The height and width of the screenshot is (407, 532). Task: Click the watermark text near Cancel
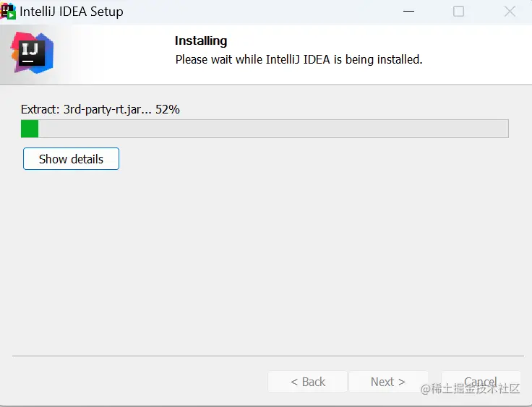coord(470,389)
